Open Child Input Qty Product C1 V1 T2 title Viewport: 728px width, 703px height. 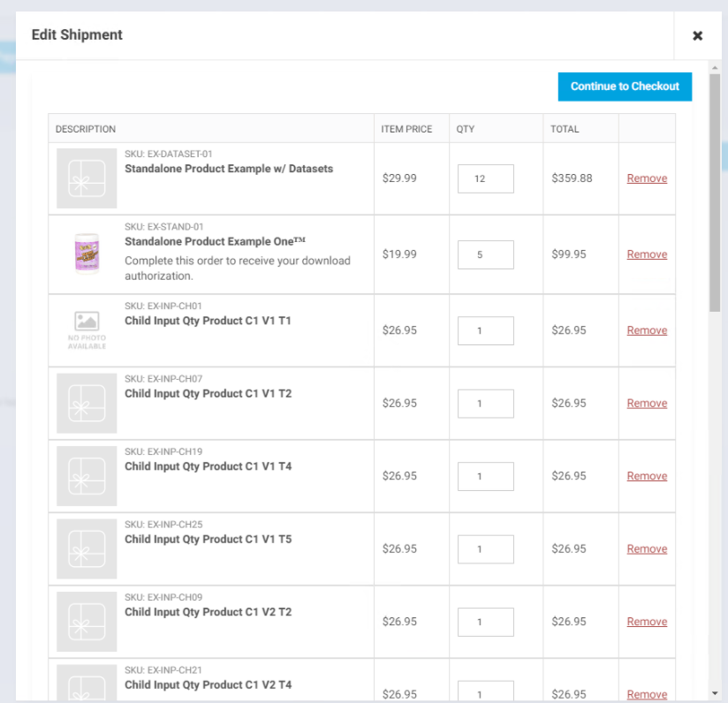coord(208,394)
